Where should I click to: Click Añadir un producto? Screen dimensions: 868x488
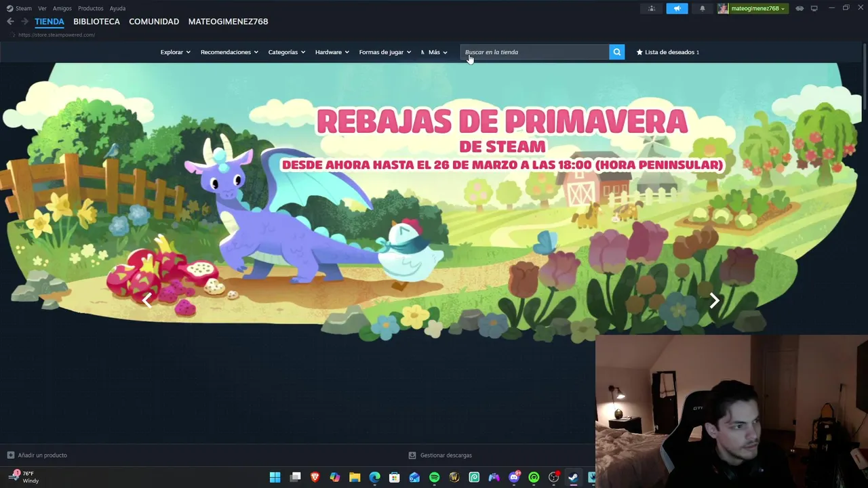click(42, 455)
